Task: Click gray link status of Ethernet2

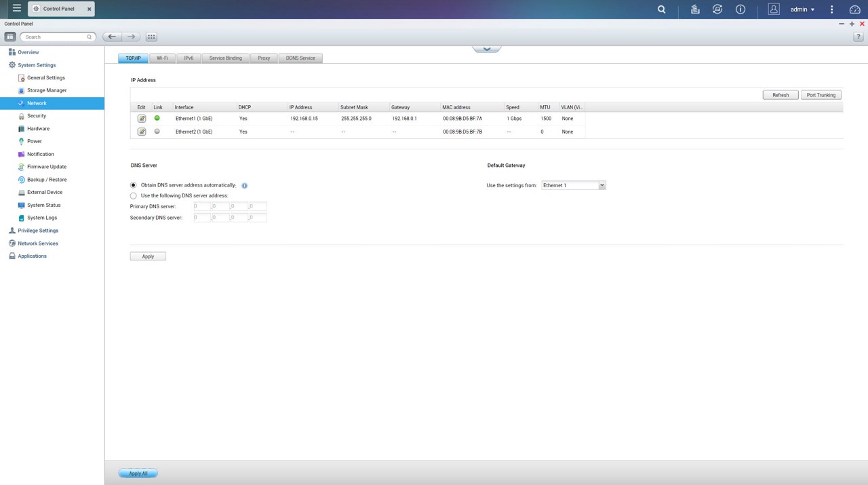Action: 157,132
